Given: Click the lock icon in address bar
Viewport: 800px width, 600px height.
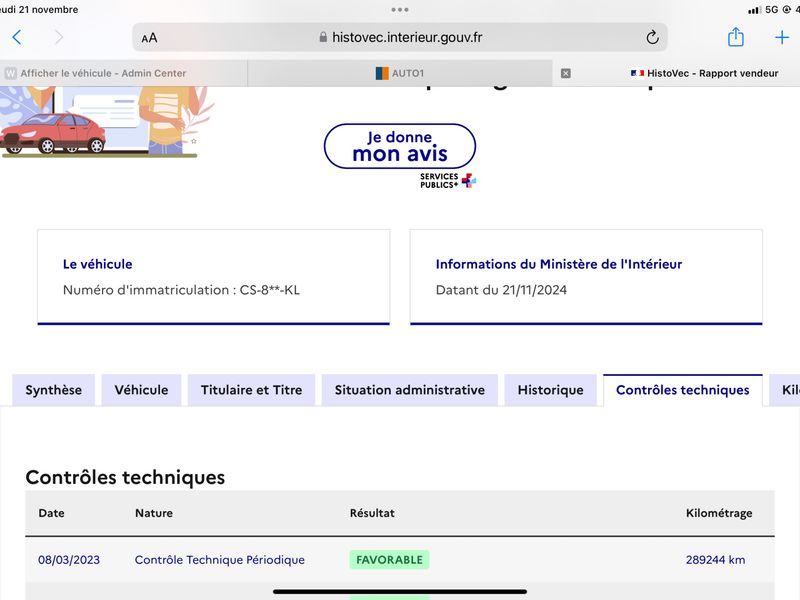Looking at the screenshot, I should (x=323, y=37).
